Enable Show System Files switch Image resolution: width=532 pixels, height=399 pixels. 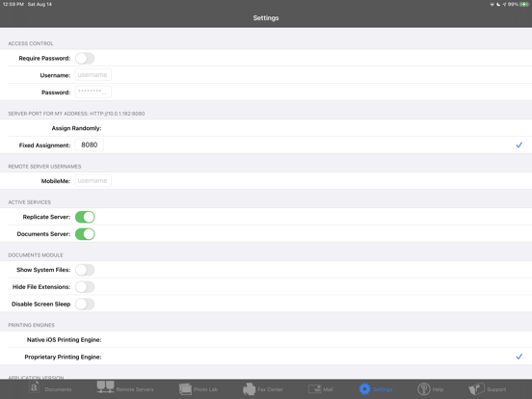[85, 270]
